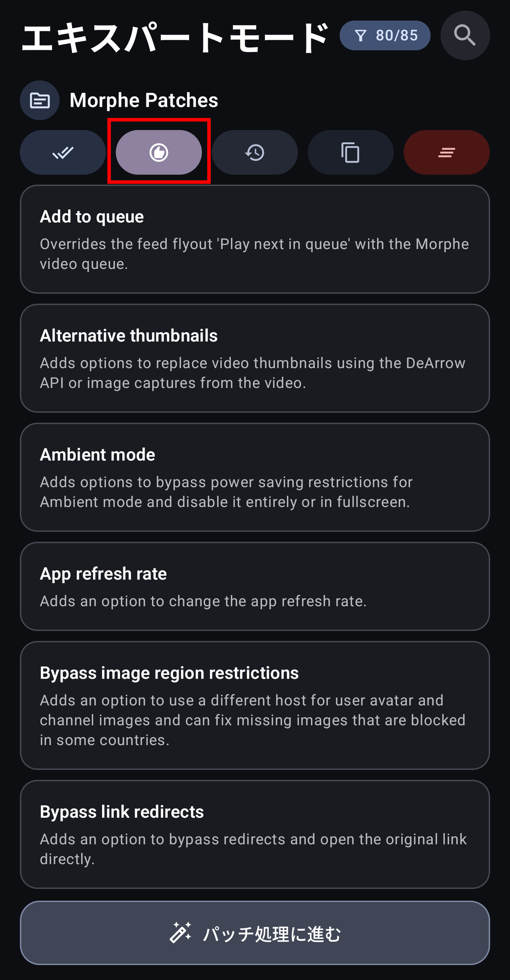Toggle Bypass image region restrictions patch

(x=255, y=706)
